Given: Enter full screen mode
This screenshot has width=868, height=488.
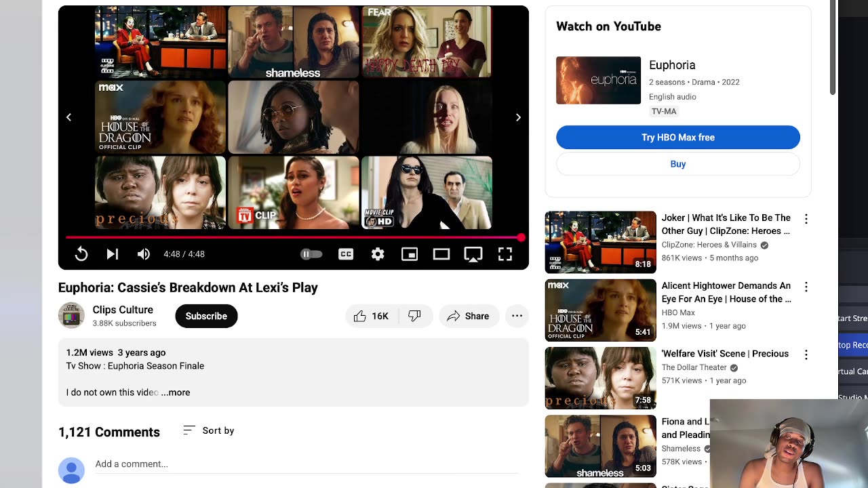Looking at the screenshot, I should click(x=505, y=254).
